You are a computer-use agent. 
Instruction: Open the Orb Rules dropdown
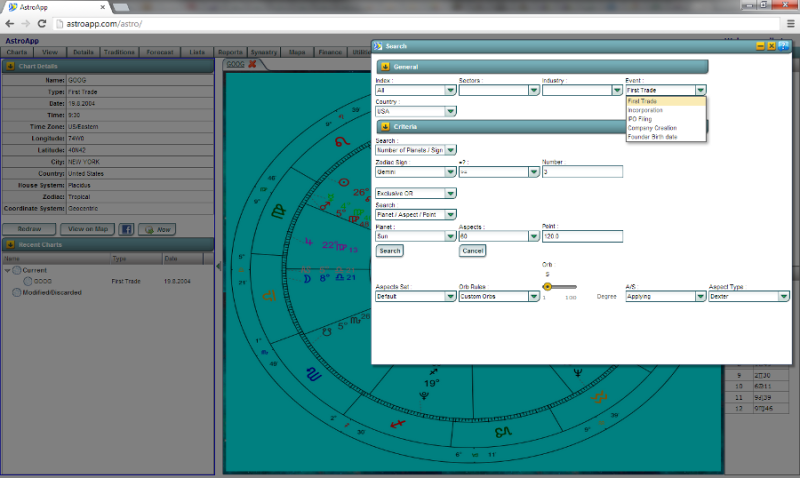(534, 297)
